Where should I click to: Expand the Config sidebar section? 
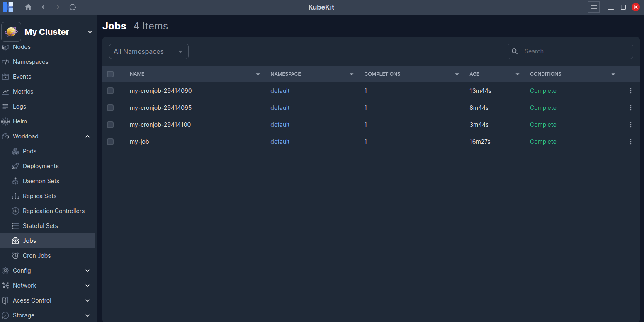[x=87, y=271]
